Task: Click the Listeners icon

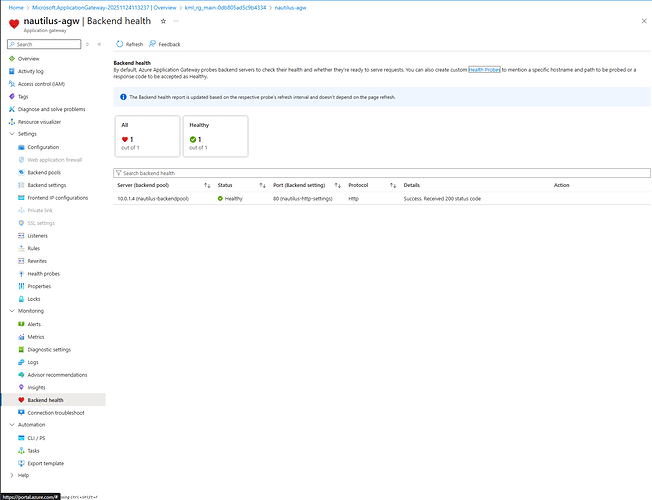Action: pos(21,236)
